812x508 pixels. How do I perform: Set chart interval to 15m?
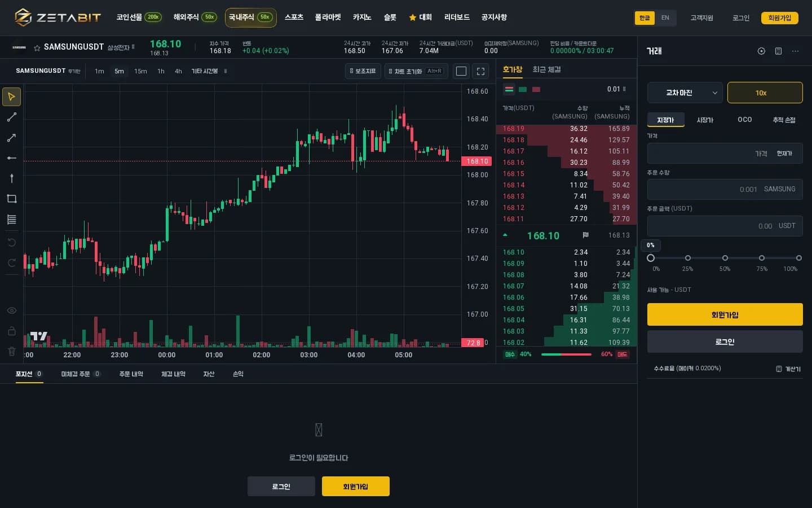pyautogui.click(x=140, y=71)
